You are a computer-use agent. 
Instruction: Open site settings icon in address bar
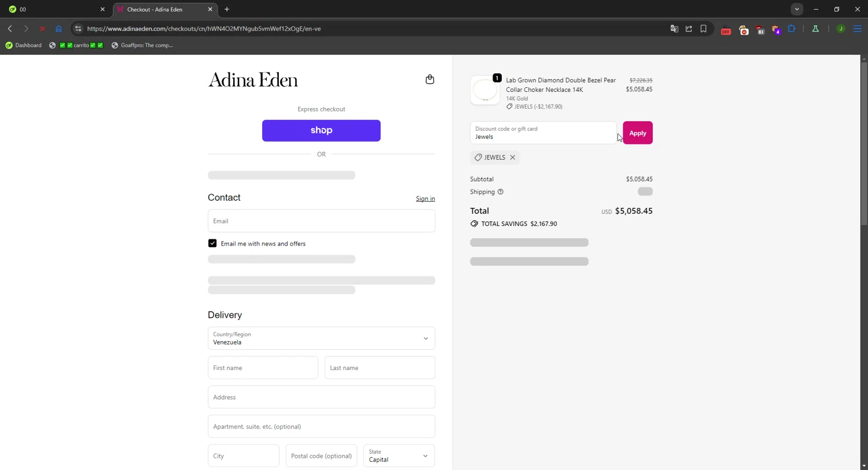coord(78,28)
